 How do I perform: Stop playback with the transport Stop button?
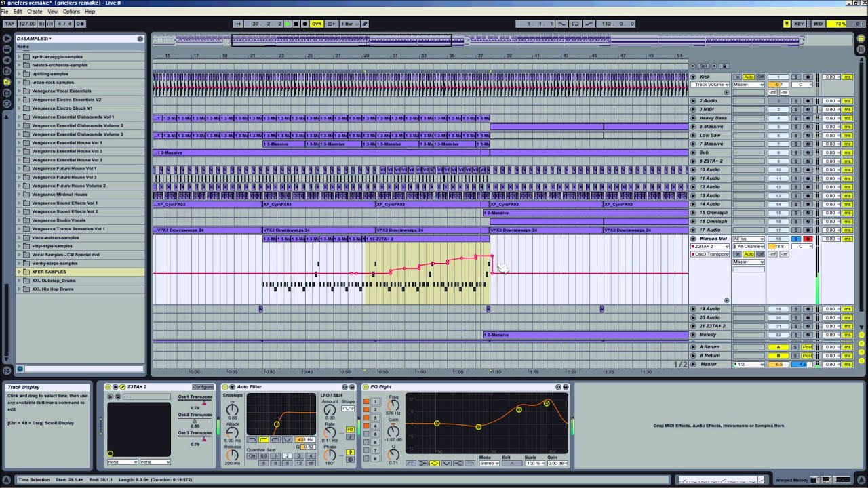[296, 24]
